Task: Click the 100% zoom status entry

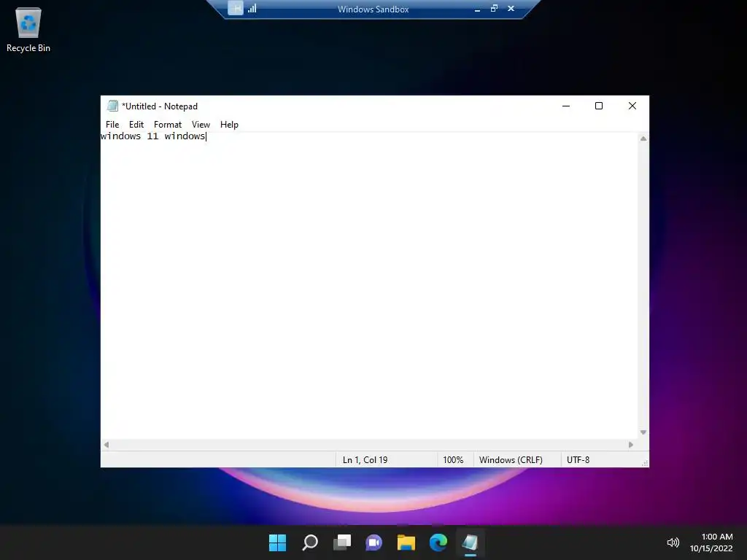Action: click(x=453, y=460)
